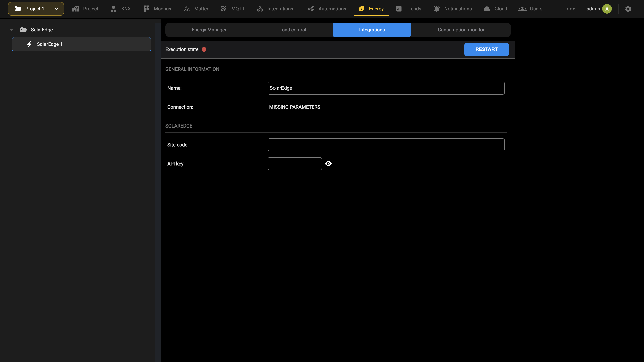Click the red Execution state indicator

click(204, 49)
